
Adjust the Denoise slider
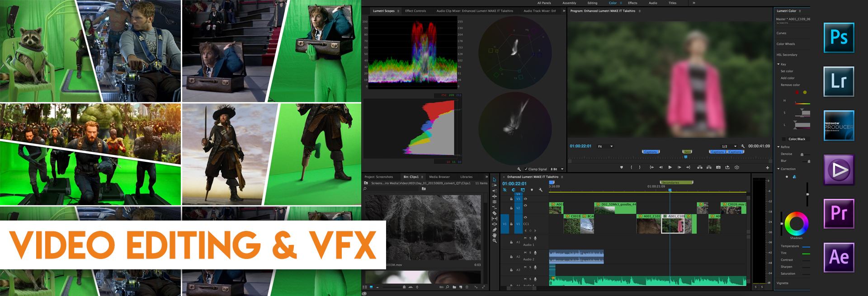point(802,154)
